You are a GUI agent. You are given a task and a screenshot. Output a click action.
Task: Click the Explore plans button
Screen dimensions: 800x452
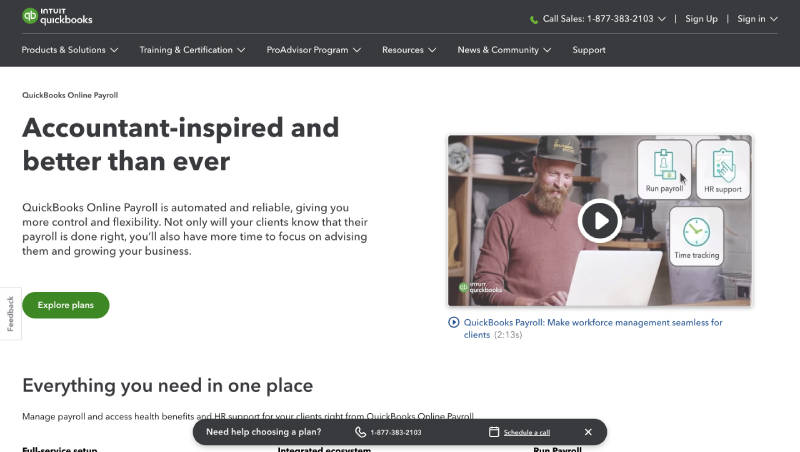(66, 305)
